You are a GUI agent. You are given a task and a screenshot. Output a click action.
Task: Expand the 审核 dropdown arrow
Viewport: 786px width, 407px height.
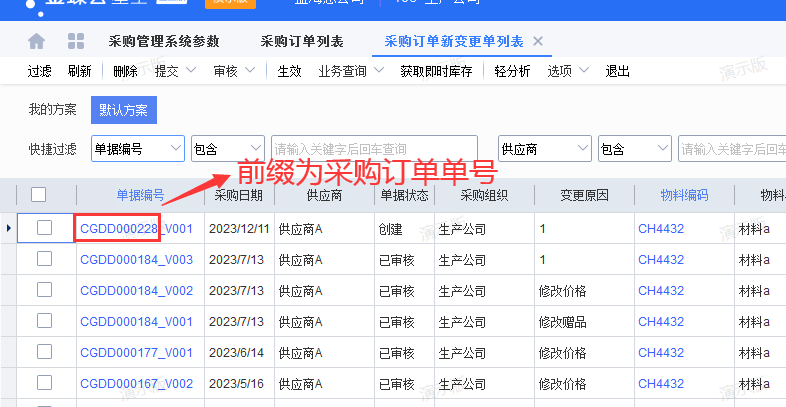point(250,71)
